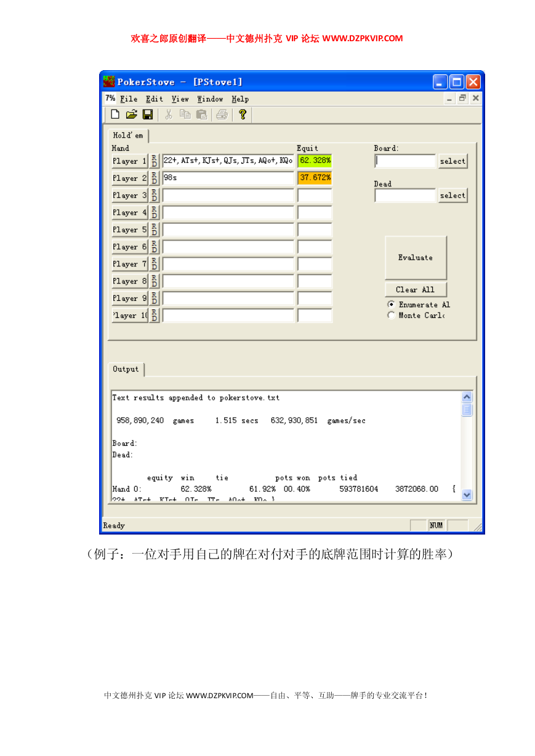The image size is (535, 756).
Task: Open file with the folder toolbar icon
Action: coord(131,114)
